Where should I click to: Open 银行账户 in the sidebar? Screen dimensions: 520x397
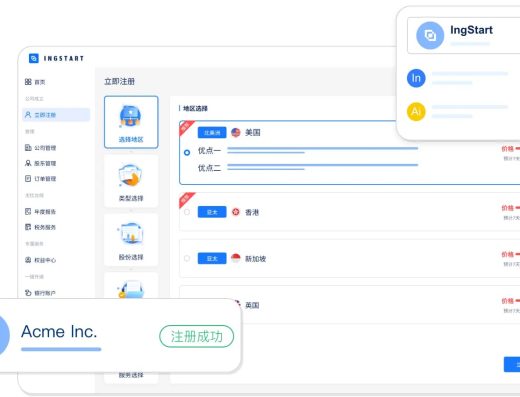40,293
